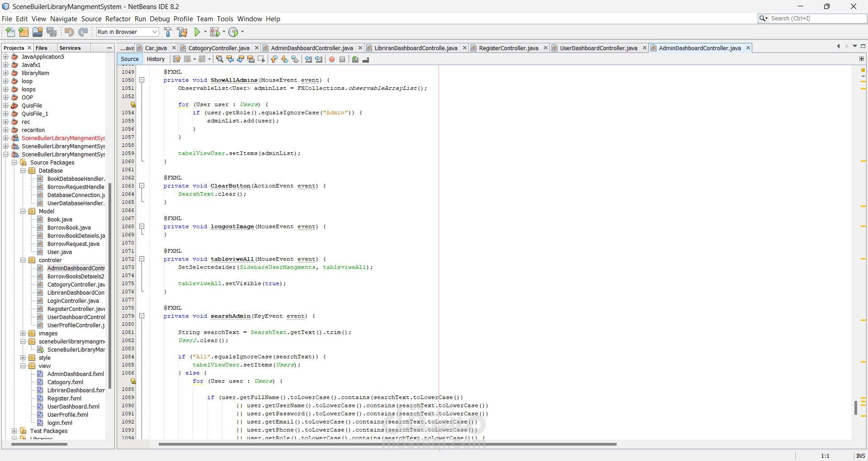Expand the Test Packages node
Image resolution: width=868 pixels, height=461 pixels.
(x=14, y=431)
